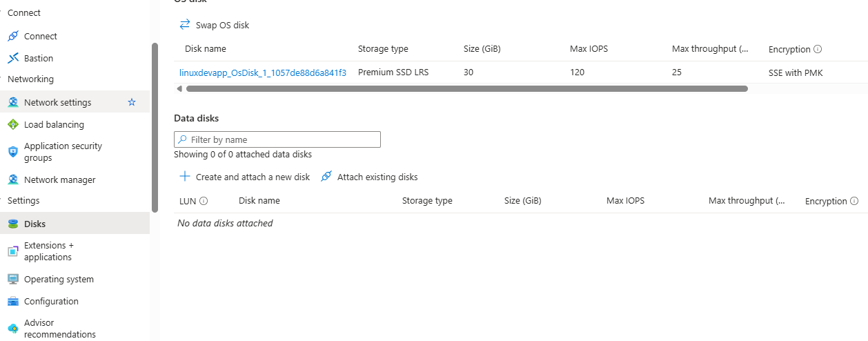
Task: Click the Filter by name field
Action: tap(277, 139)
